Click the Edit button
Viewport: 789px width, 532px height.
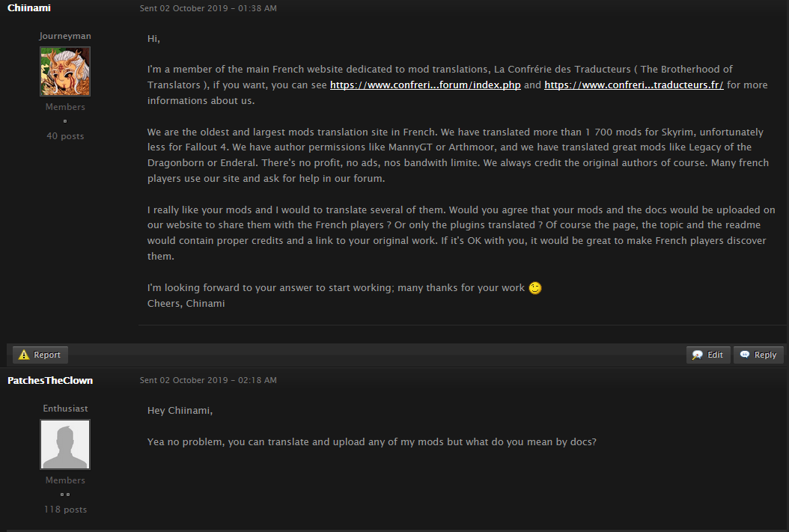click(x=708, y=355)
